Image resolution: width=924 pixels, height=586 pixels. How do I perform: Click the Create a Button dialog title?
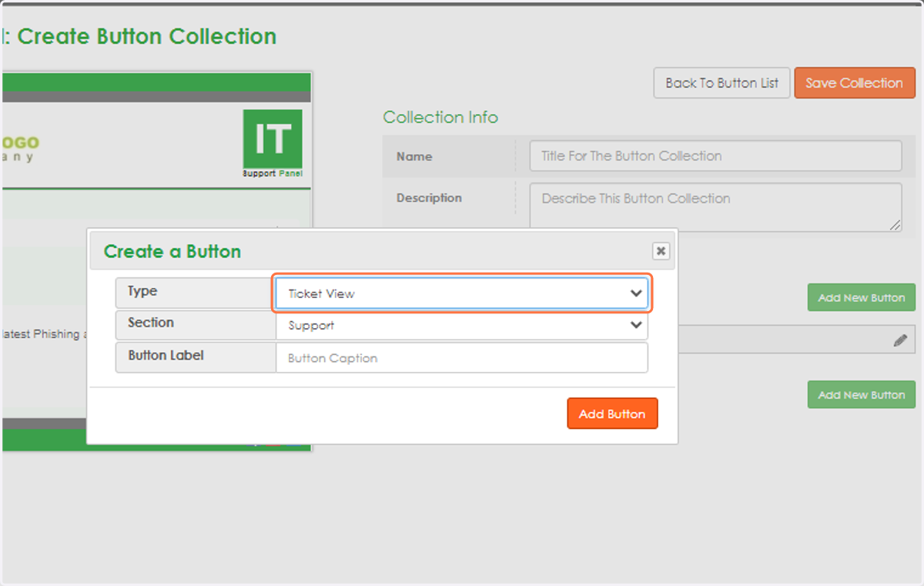point(172,252)
